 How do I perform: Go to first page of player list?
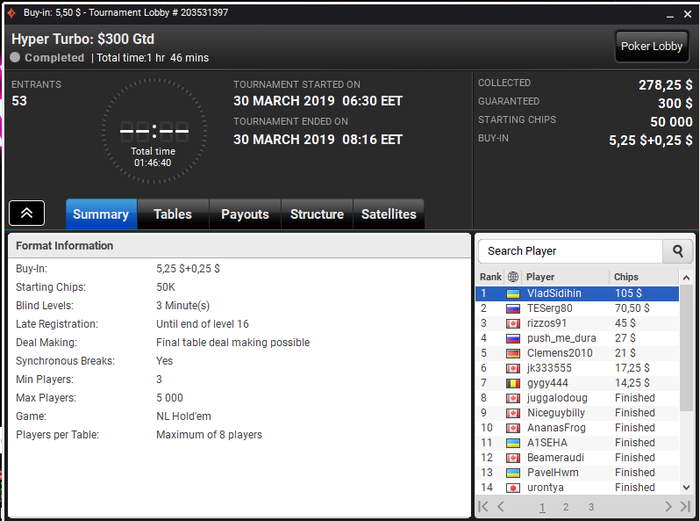[x=483, y=506]
